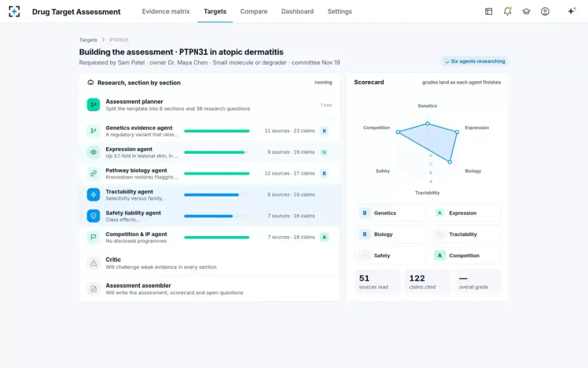
Task: Click the Expression agent eye icon
Action: 93,152
